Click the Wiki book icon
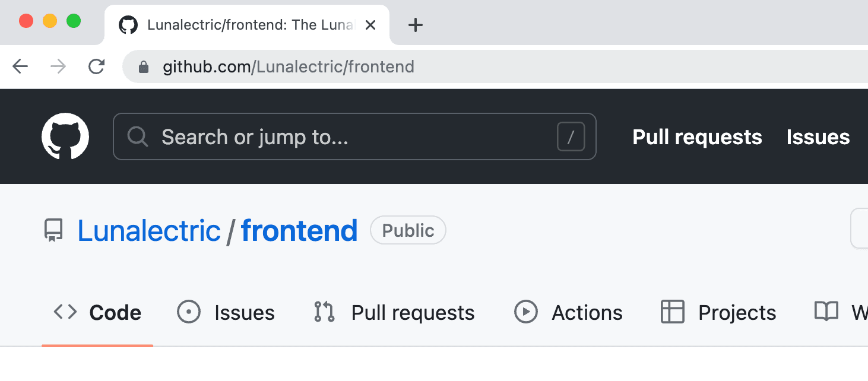Viewport: 868px width, 381px height. pyautogui.click(x=825, y=312)
